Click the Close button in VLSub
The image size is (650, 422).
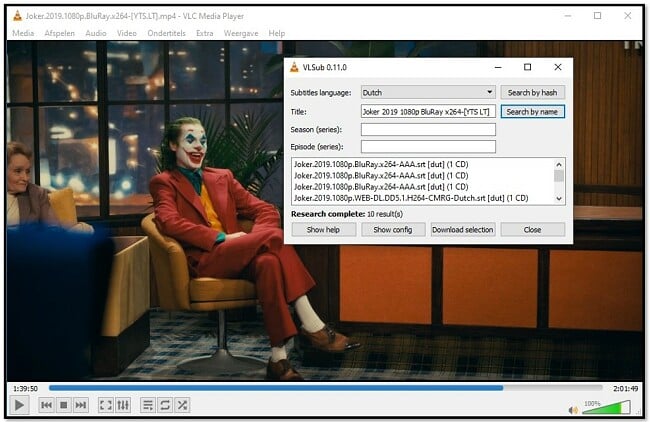click(532, 230)
